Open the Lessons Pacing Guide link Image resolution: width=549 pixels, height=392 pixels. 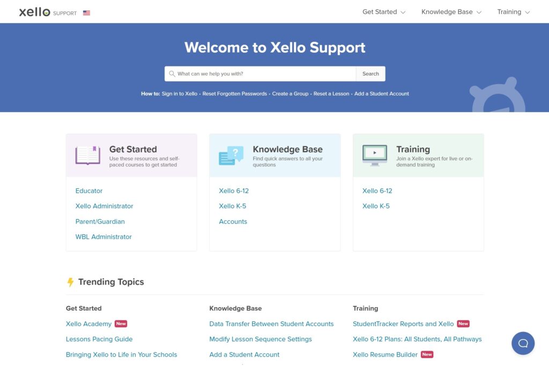click(99, 339)
